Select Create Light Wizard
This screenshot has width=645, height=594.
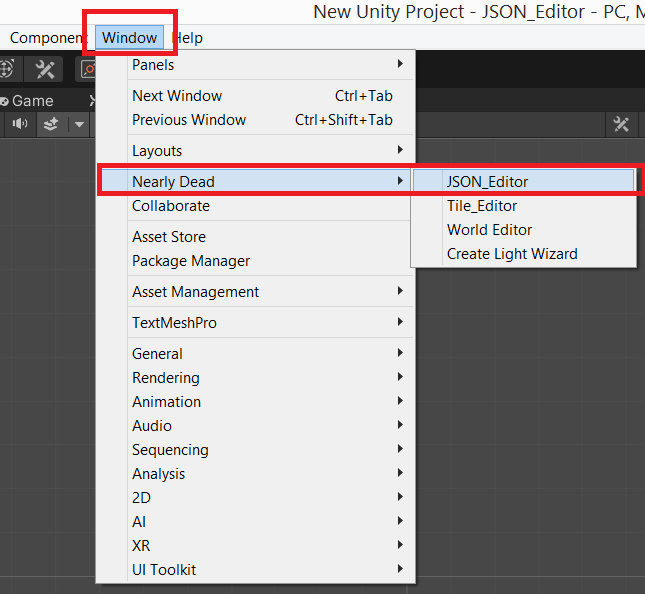[x=511, y=254]
